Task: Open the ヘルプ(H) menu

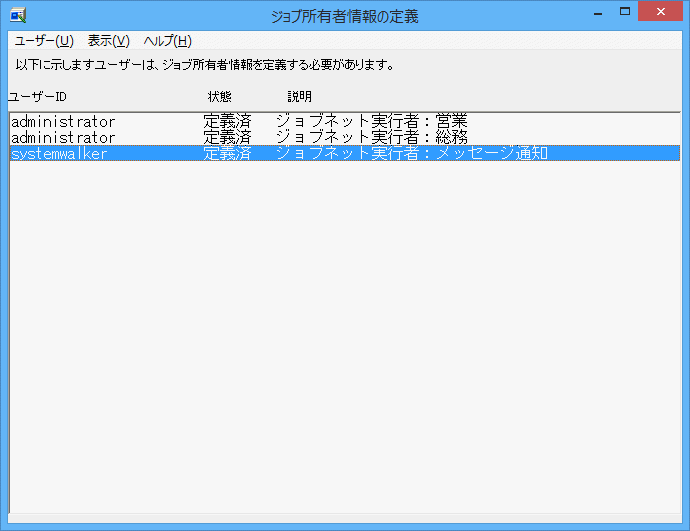Action: coord(167,41)
